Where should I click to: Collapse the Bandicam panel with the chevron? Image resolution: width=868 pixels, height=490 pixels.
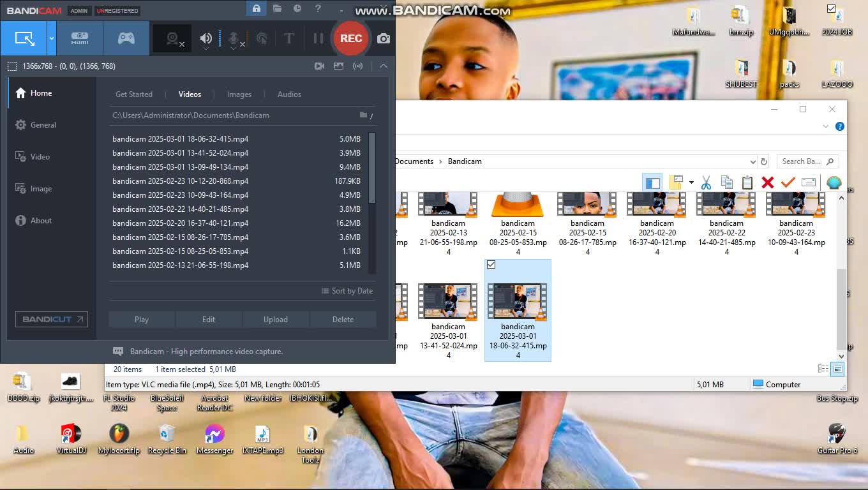384,66
